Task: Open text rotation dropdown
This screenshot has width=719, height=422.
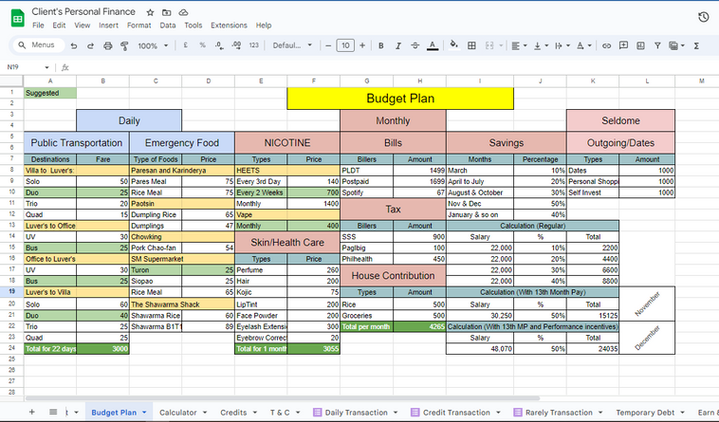Action: point(584,45)
